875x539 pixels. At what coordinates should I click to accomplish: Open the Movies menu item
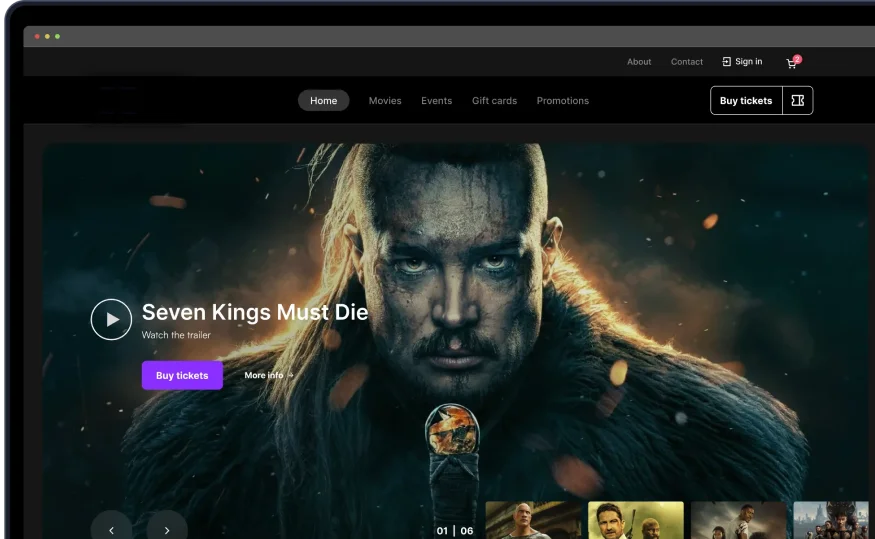(x=385, y=100)
